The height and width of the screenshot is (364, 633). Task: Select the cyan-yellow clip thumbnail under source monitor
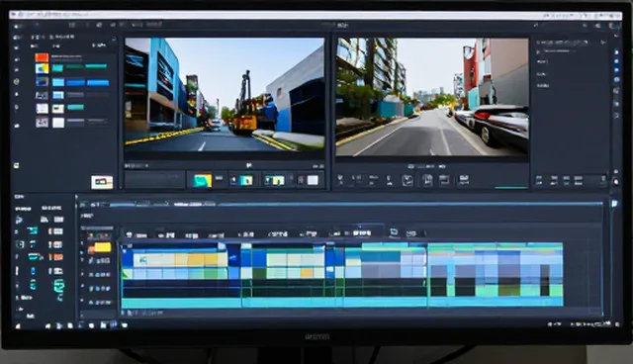pyautogui.click(x=202, y=180)
